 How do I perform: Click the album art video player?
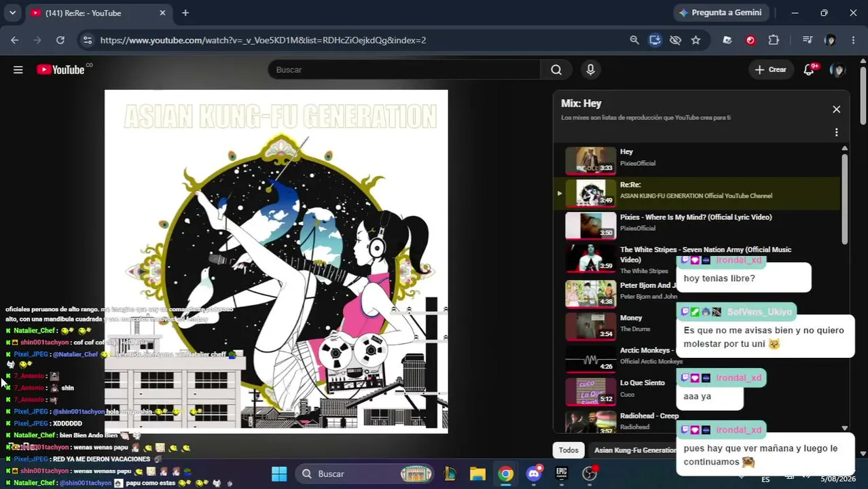pyautogui.click(x=276, y=261)
